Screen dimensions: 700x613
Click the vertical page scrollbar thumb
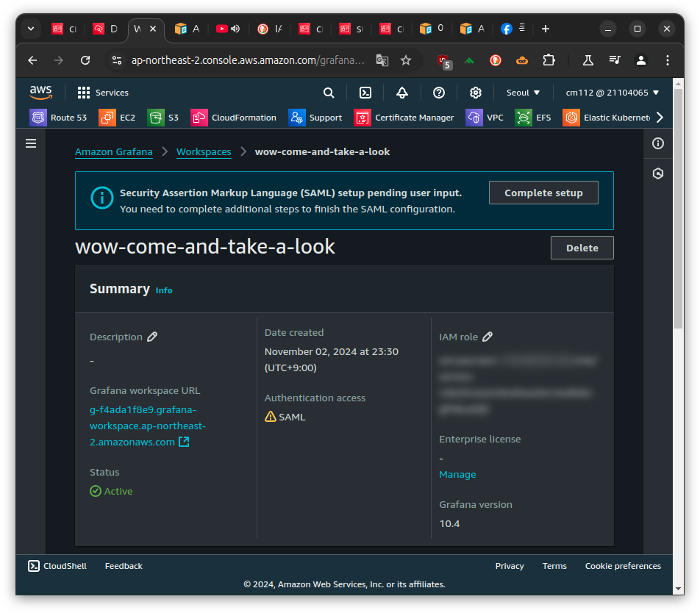tap(678, 209)
